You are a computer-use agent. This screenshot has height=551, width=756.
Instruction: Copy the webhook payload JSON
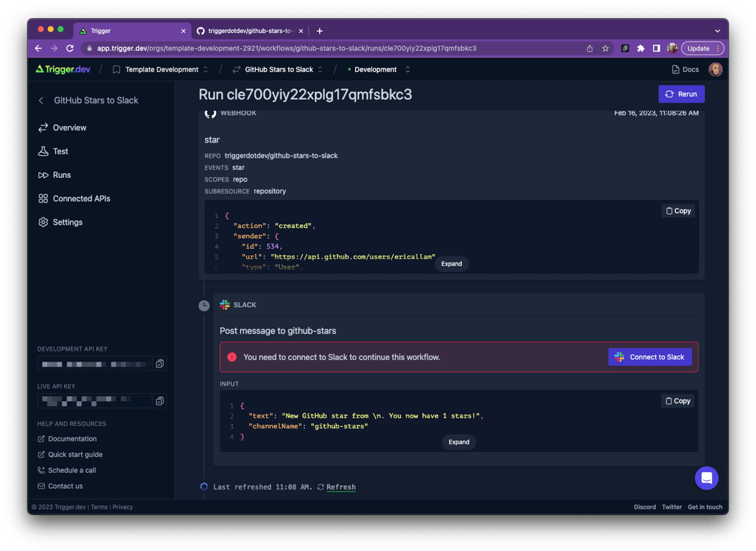coord(679,211)
